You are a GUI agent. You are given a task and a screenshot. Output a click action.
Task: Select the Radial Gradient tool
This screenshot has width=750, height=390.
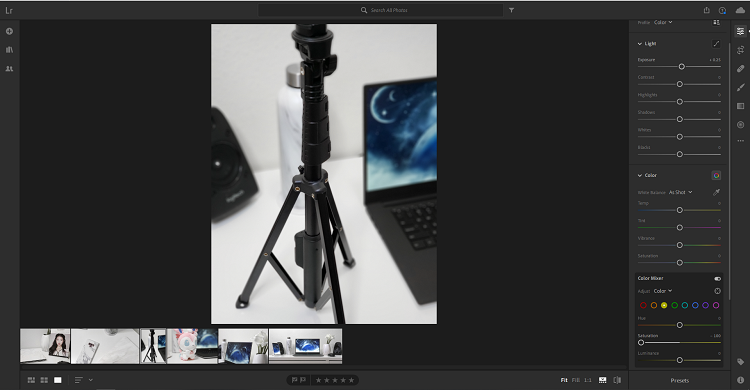point(740,124)
